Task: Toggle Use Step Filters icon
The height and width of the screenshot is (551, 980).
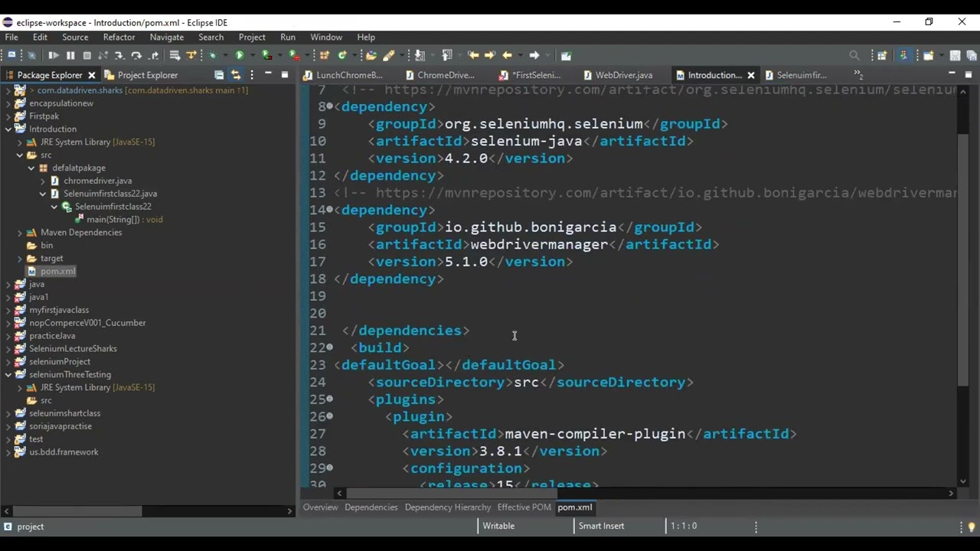Action: (x=191, y=55)
